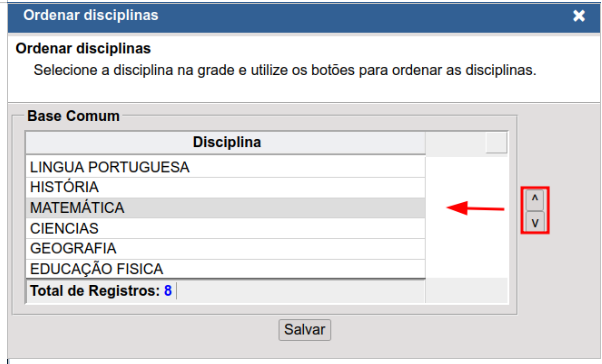Click the Total de Registros label
The image size is (602, 364).
coord(95,291)
